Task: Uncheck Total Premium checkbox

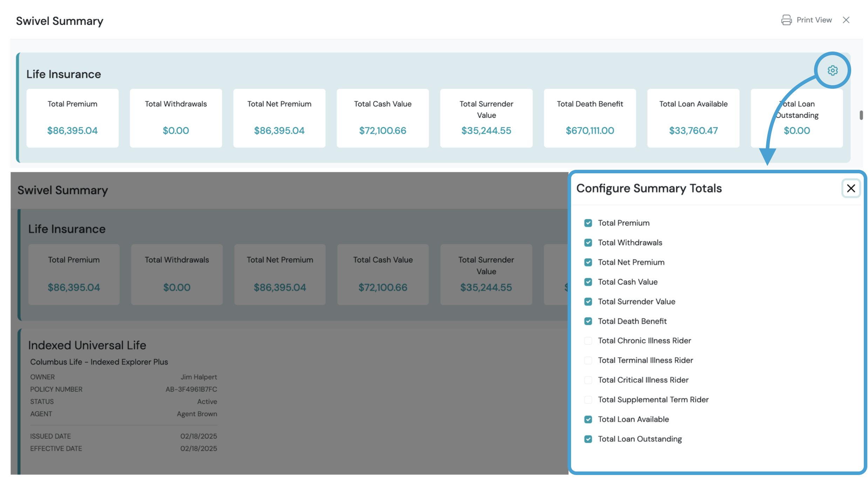Action: pos(588,223)
